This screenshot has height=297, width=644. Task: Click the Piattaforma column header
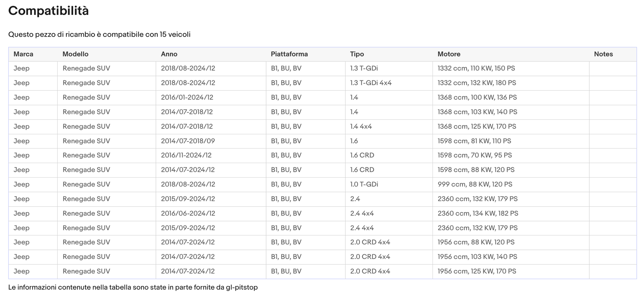coord(289,54)
